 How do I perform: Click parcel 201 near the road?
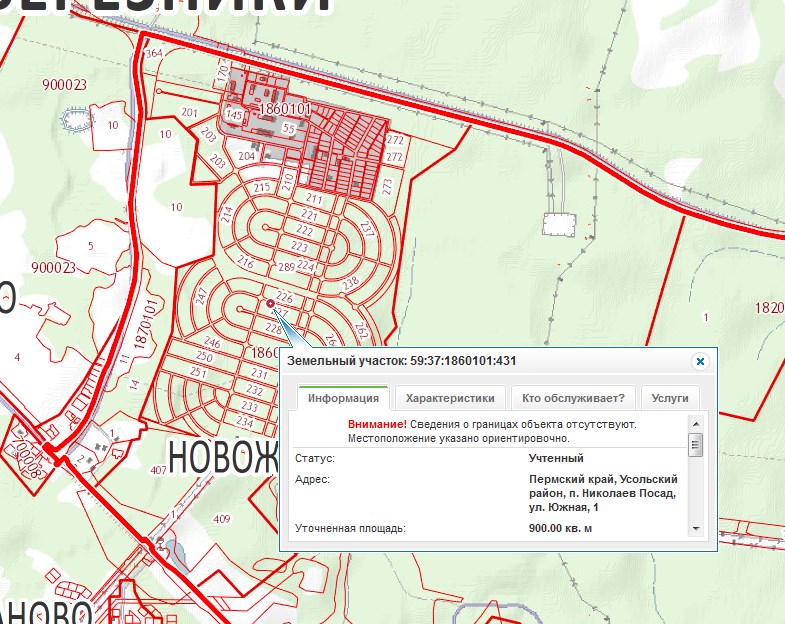[x=190, y=113]
